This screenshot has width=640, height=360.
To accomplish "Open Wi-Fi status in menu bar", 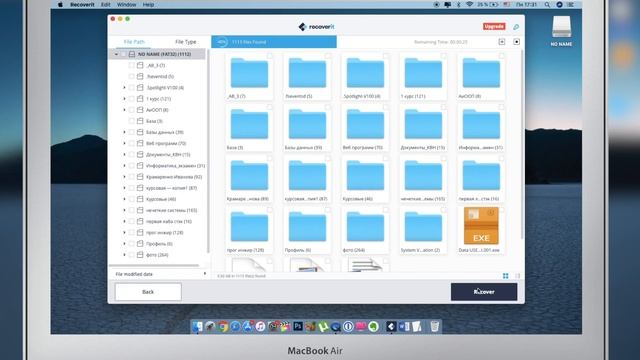I will tap(469, 4).
